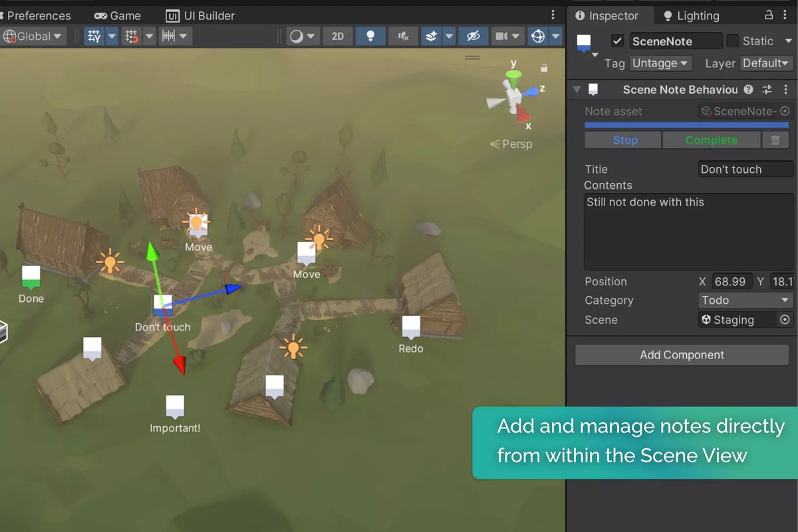Open object picker for Scene field
The width and height of the screenshot is (798, 532).
click(x=785, y=320)
